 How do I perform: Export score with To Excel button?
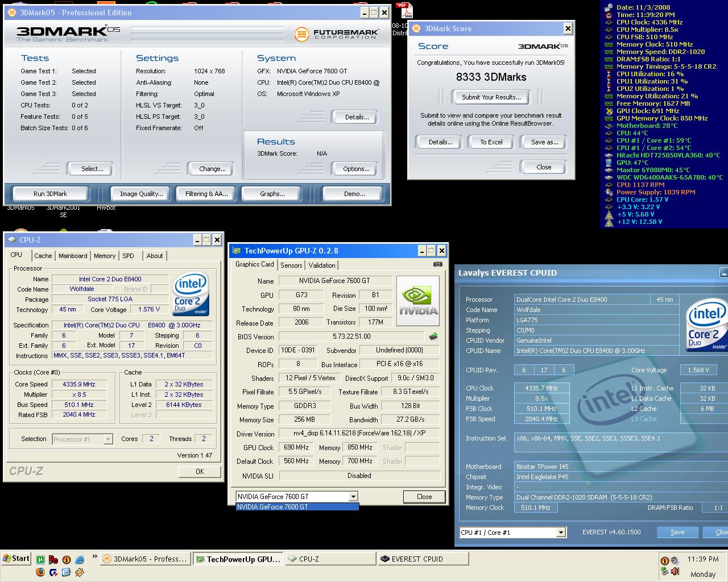click(491, 142)
